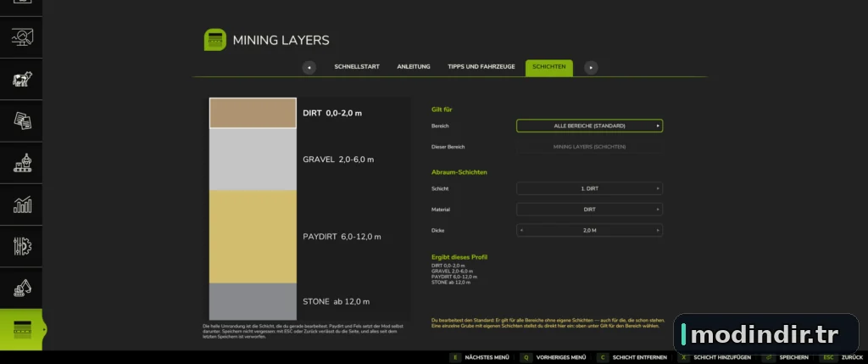The image size is (868, 364).
Task: Open the statistics monitor sidebar page
Action: pyautogui.click(x=21, y=37)
